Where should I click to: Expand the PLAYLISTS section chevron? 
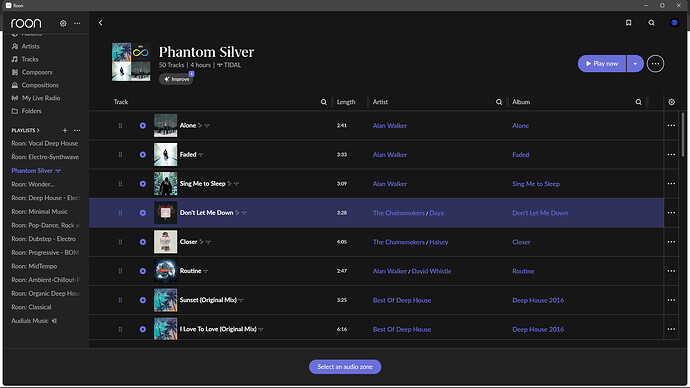tap(38, 131)
